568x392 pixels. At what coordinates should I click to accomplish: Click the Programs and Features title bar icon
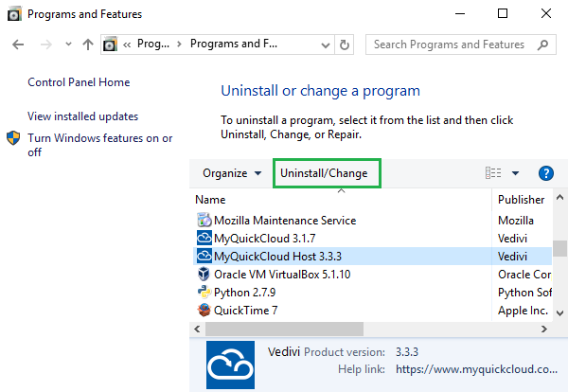click(14, 14)
